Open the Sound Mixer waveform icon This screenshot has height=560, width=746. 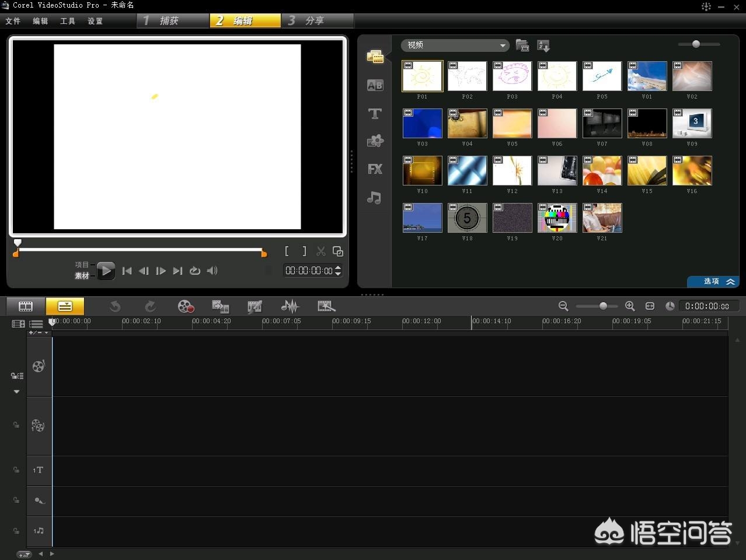[290, 306]
